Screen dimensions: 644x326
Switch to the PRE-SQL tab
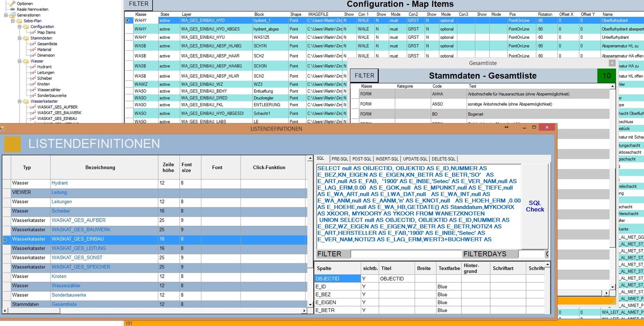(340, 159)
